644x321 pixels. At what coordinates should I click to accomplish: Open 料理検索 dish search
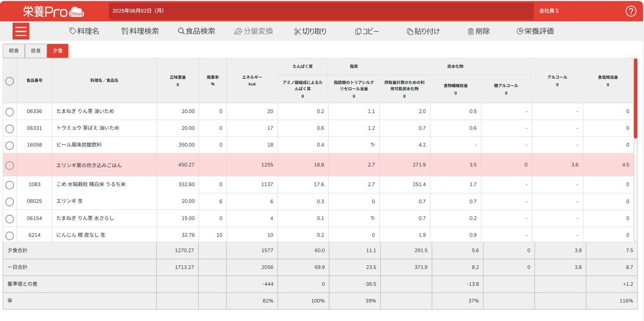[x=140, y=31]
